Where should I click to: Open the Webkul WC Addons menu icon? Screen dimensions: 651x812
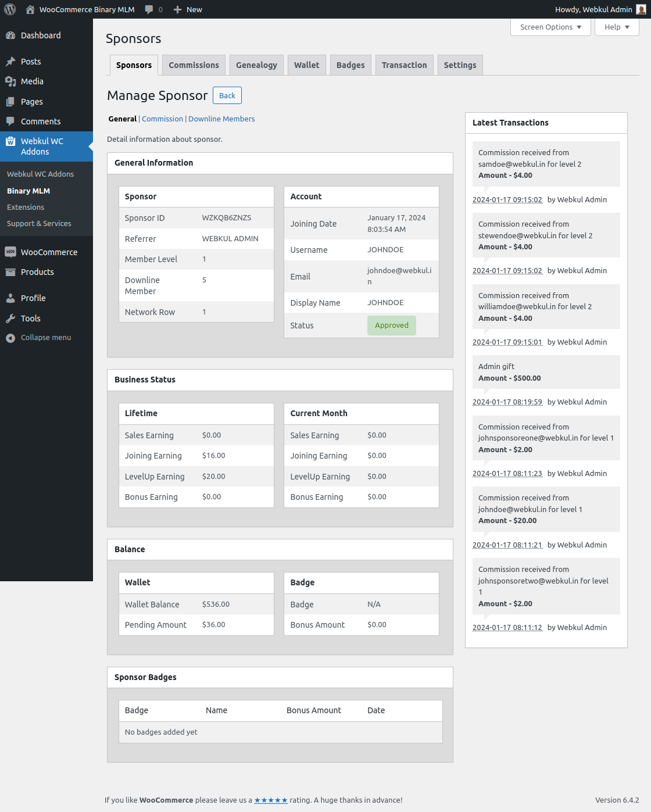10,141
